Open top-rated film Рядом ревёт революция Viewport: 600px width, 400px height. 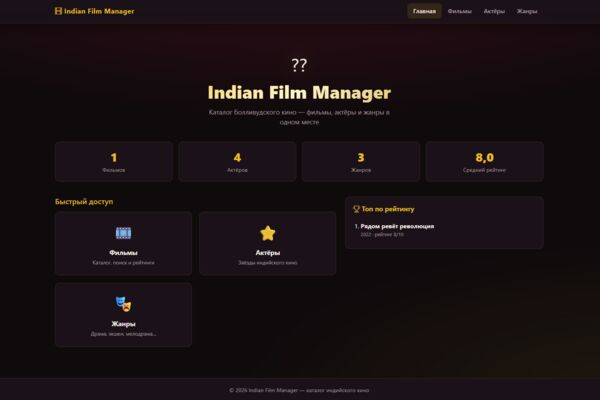click(397, 226)
